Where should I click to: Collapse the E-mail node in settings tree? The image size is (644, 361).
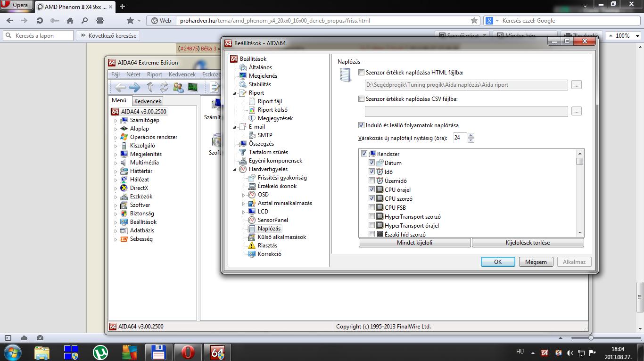tap(234, 127)
